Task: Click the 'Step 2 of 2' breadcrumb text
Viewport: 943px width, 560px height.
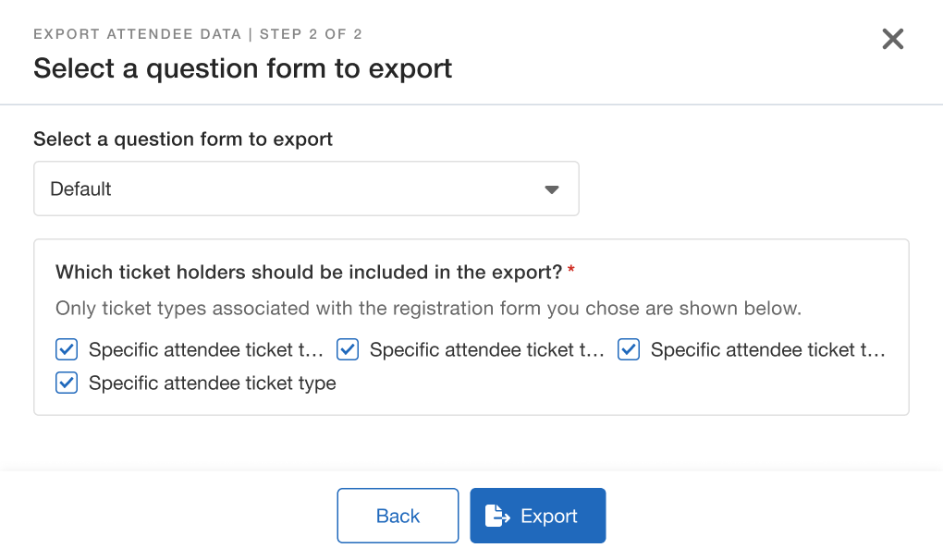Action: point(311,35)
